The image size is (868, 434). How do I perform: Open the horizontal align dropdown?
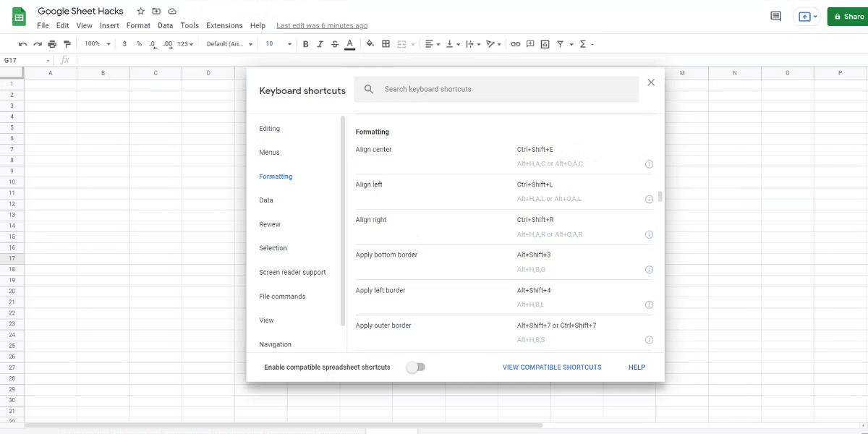click(x=432, y=44)
